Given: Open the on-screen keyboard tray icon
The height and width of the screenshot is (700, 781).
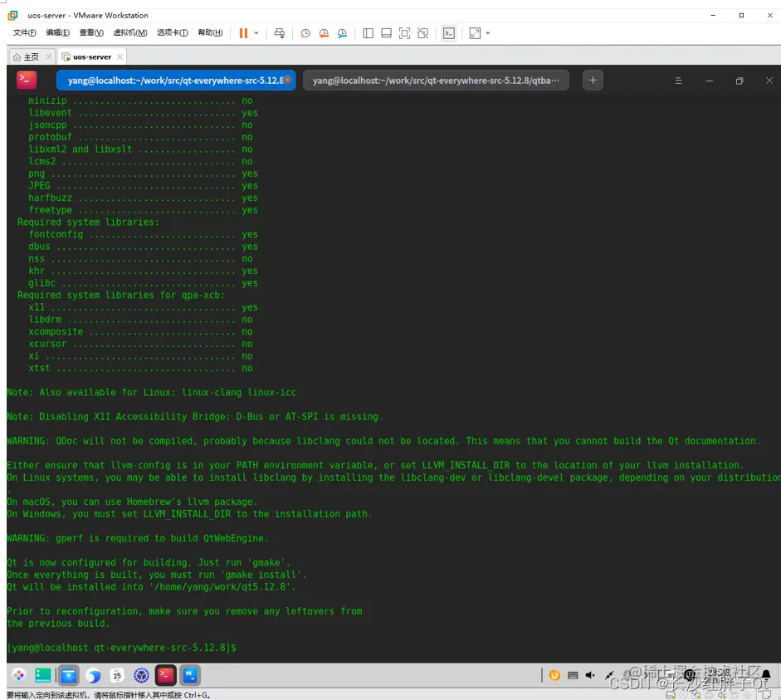Looking at the screenshot, I should (x=573, y=675).
